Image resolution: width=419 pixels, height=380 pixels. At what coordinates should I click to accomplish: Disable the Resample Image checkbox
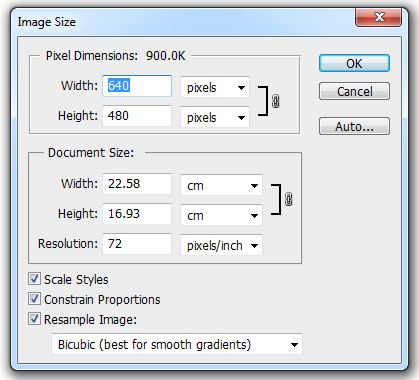pyautogui.click(x=34, y=319)
